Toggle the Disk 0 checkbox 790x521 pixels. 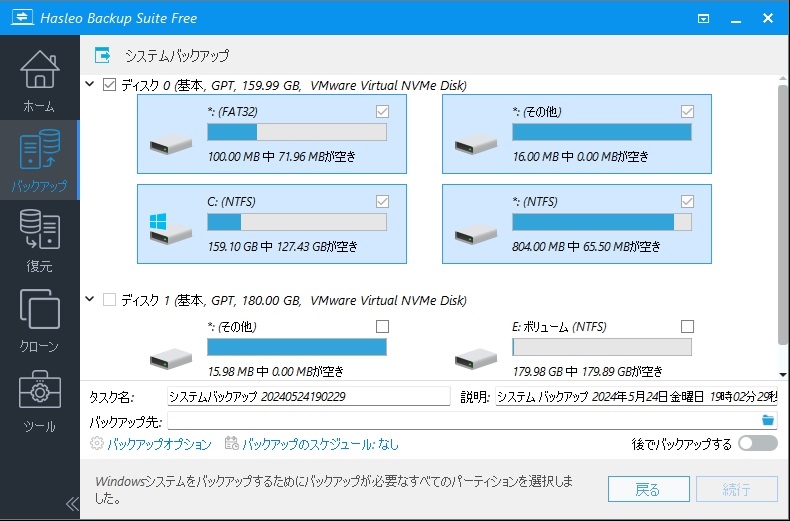[x=109, y=85]
